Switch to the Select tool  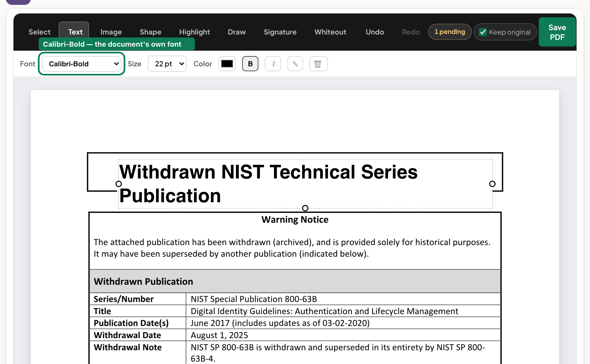point(39,32)
